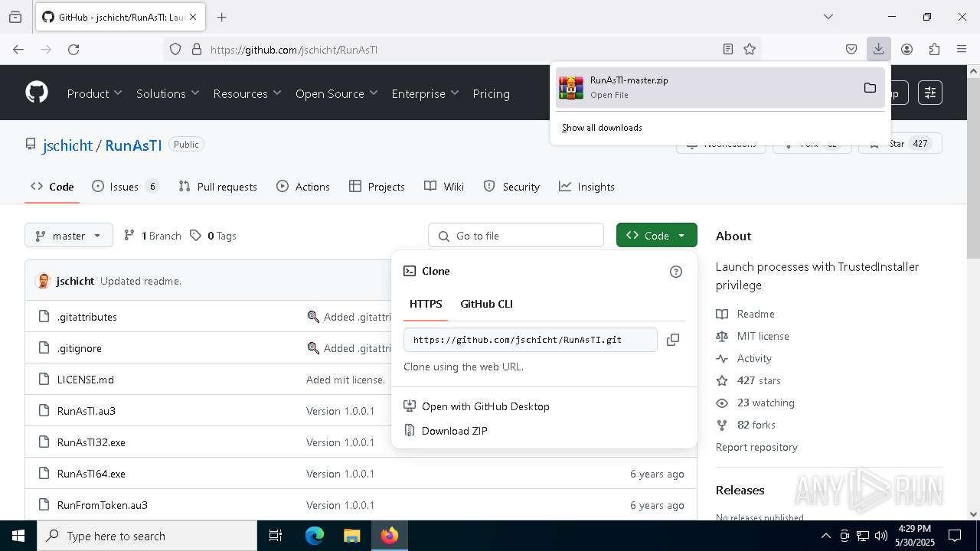Switch to the Issues tab
Image resolution: width=980 pixels, height=551 pixels.
click(126, 187)
